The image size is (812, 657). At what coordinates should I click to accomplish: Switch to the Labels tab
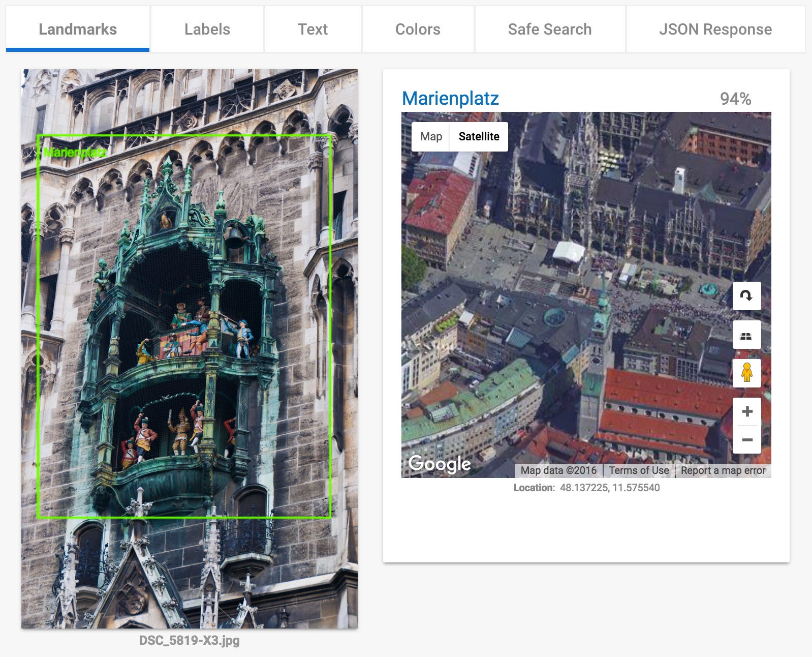(x=207, y=29)
